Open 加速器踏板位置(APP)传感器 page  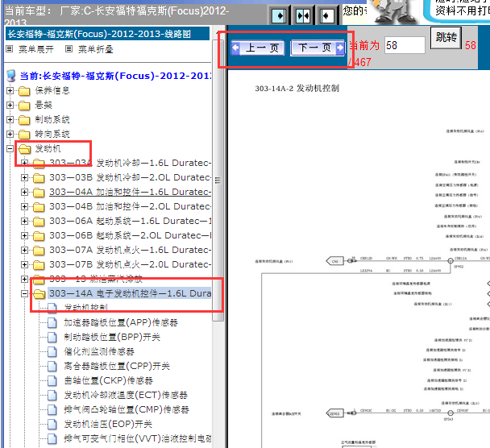(x=121, y=322)
